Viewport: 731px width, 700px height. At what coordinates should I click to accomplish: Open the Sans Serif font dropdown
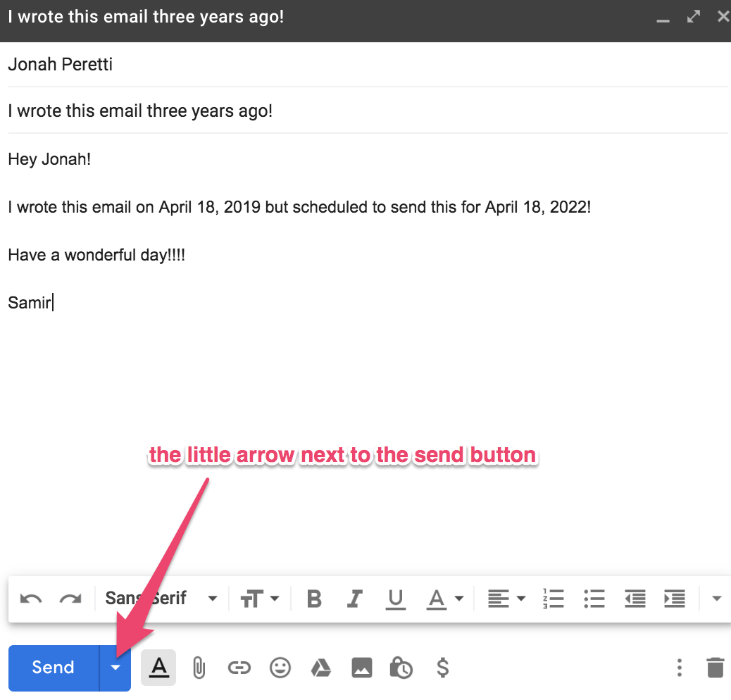pyautogui.click(x=161, y=599)
